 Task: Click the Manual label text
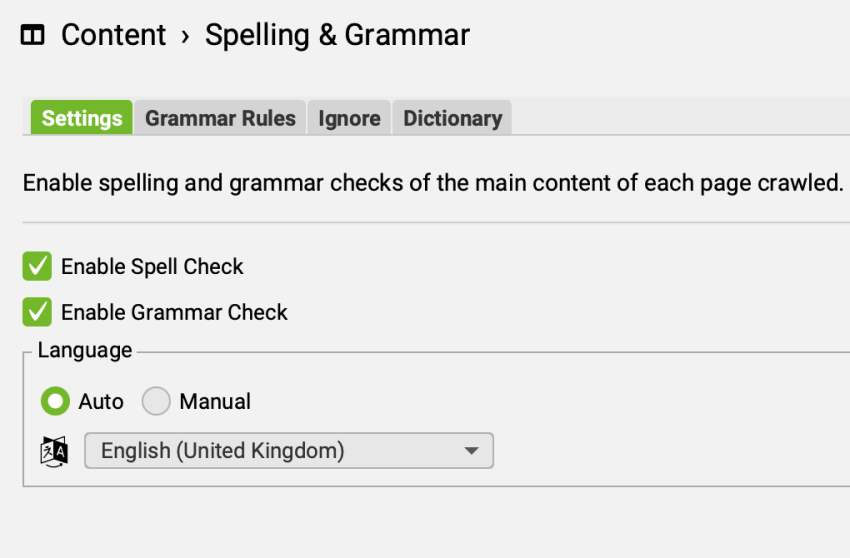[x=215, y=402]
